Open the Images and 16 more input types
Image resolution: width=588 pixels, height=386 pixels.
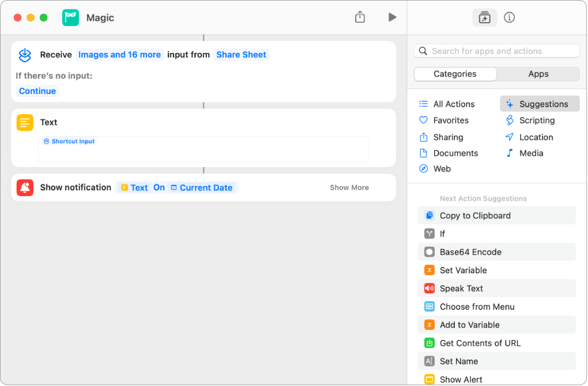point(119,55)
